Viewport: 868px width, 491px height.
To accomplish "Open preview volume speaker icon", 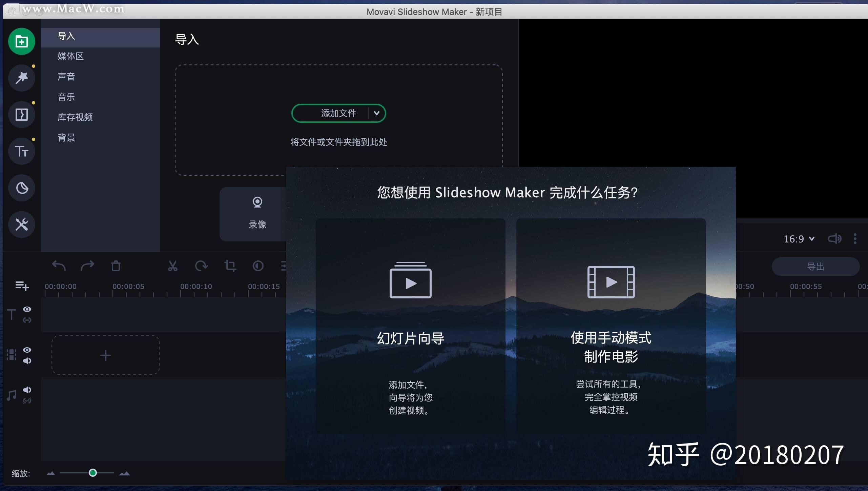I will (x=834, y=239).
